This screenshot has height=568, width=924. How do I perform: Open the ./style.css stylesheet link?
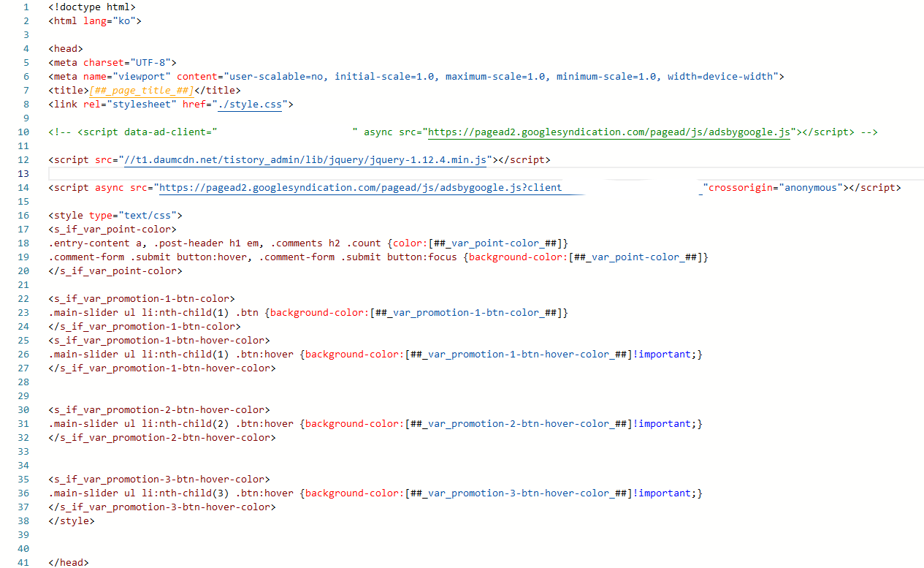(x=250, y=104)
